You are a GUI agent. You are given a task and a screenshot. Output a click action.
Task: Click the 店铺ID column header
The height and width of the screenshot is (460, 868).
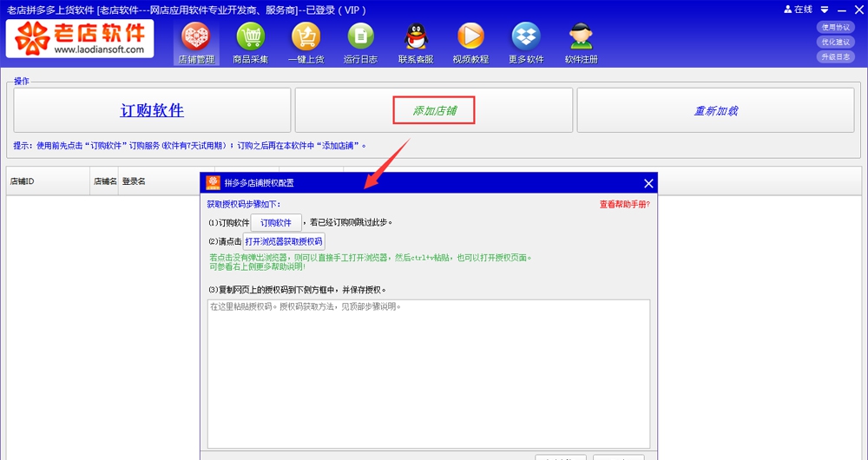(48, 181)
